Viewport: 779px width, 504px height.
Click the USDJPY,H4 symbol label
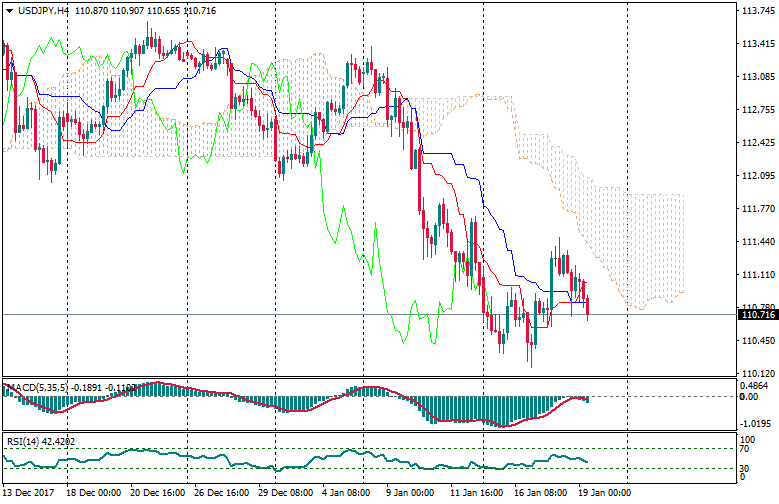pos(44,10)
